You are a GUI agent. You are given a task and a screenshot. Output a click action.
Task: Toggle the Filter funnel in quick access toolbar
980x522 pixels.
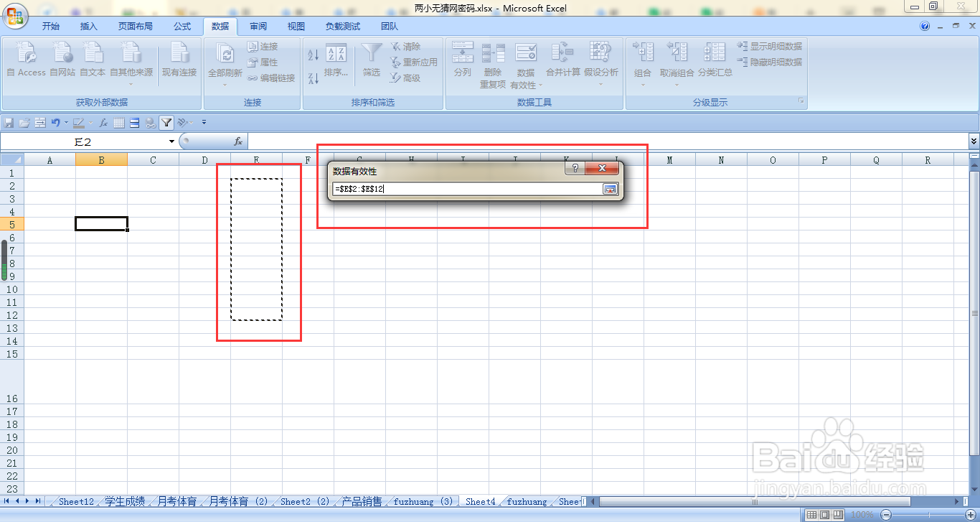166,123
